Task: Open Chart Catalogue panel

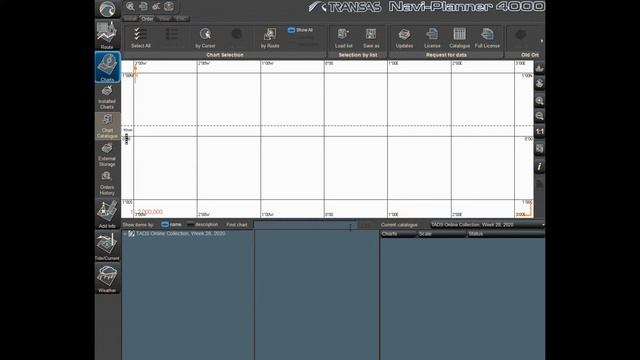Action: 107,126
